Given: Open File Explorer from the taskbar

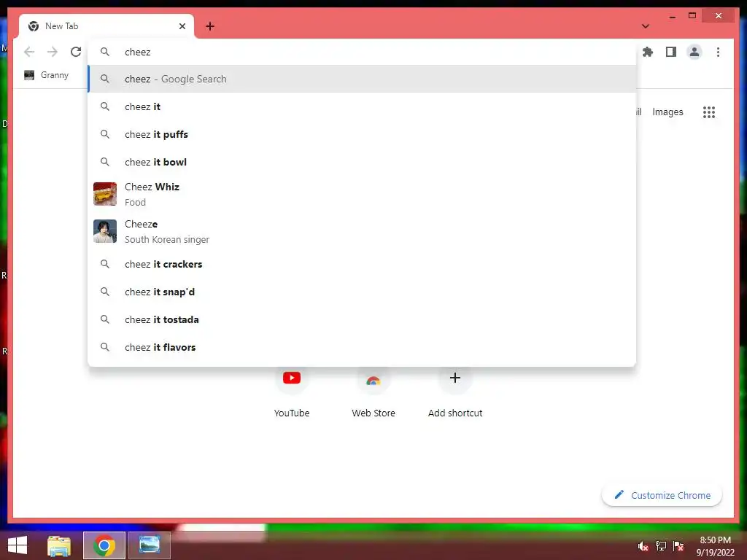Looking at the screenshot, I should pos(59,545).
